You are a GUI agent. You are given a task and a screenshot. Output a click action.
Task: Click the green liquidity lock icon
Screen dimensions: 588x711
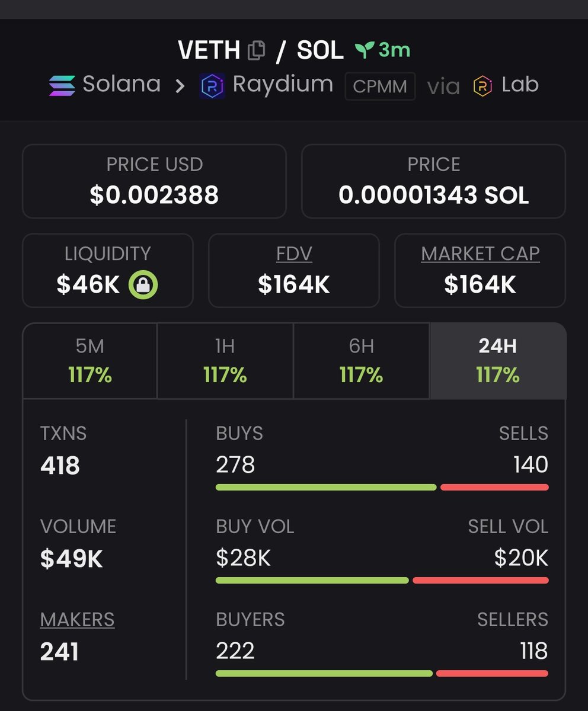click(x=143, y=286)
